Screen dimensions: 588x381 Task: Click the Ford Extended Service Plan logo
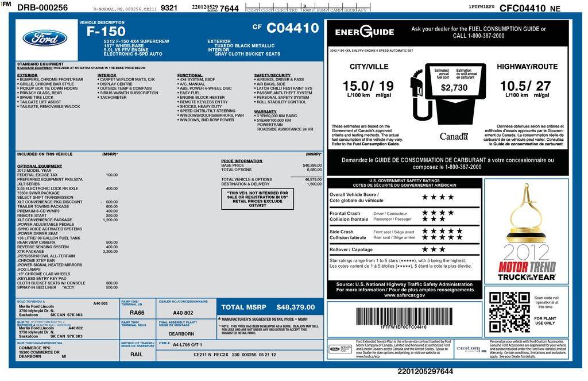(340, 349)
